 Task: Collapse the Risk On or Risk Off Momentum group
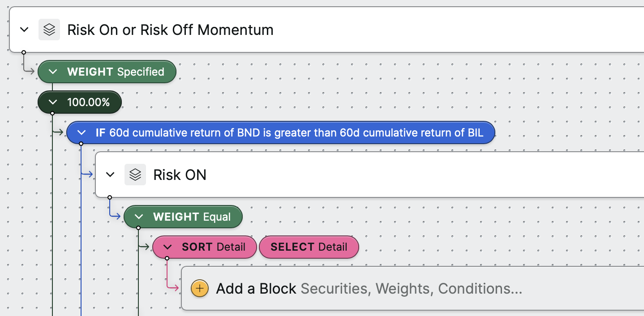24,30
